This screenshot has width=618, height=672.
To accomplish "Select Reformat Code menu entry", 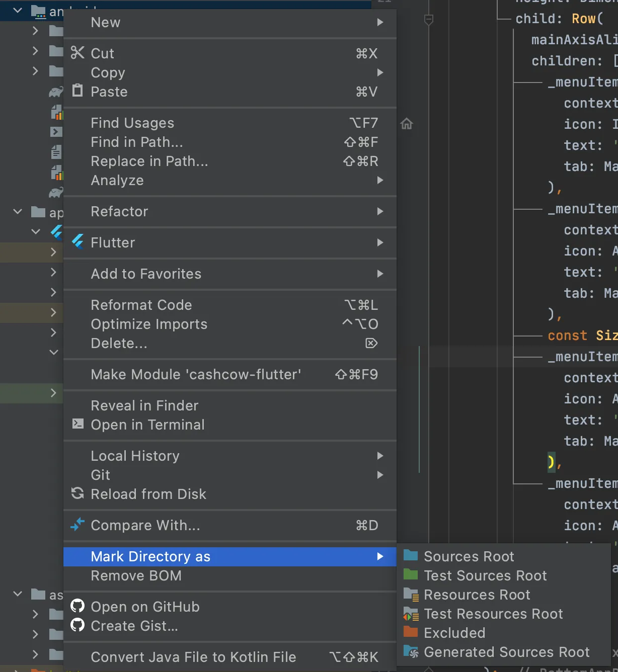I will coord(141,305).
